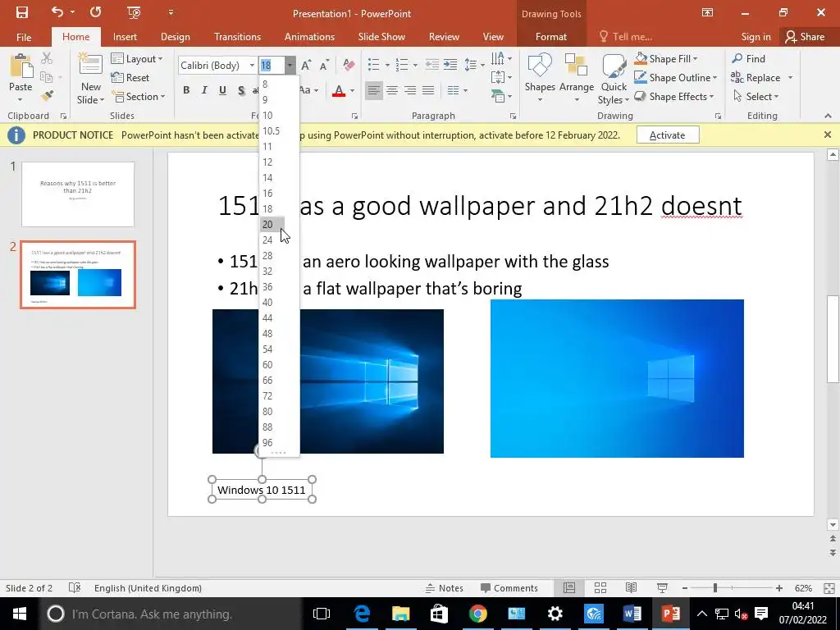
Task: Align text left
Action: point(374,90)
